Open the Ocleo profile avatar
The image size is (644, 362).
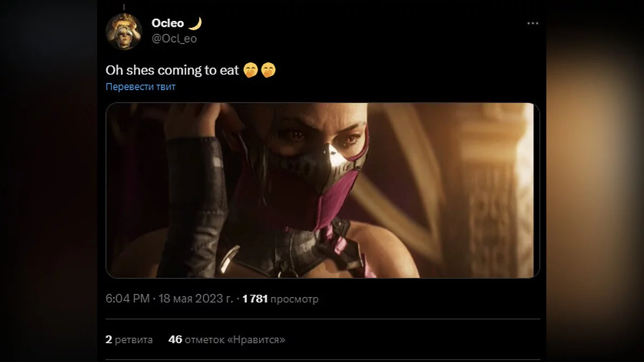click(x=124, y=31)
